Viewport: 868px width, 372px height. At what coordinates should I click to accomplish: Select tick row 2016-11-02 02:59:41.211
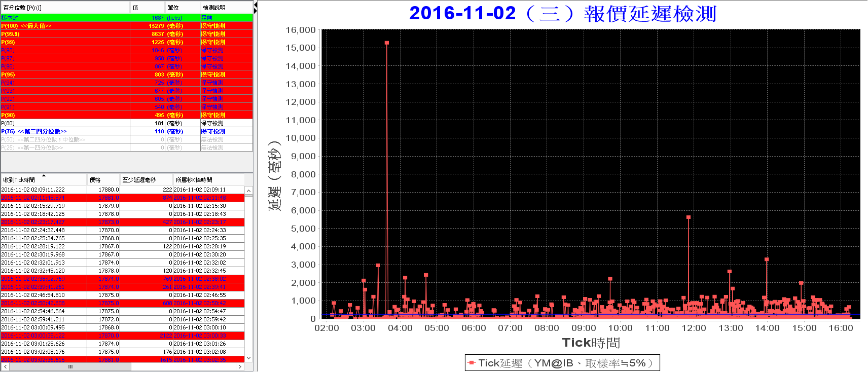pos(123,319)
